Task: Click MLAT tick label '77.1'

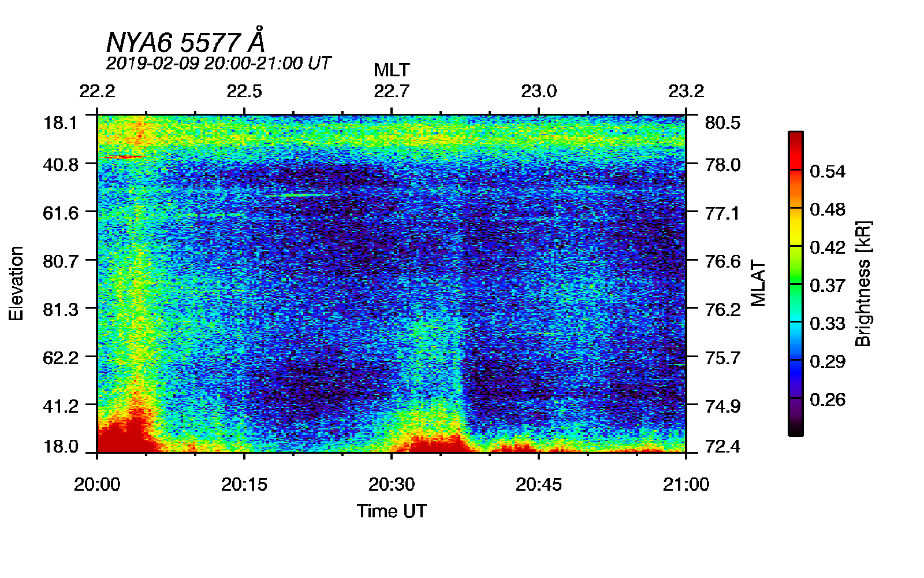Action: pos(722,213)
